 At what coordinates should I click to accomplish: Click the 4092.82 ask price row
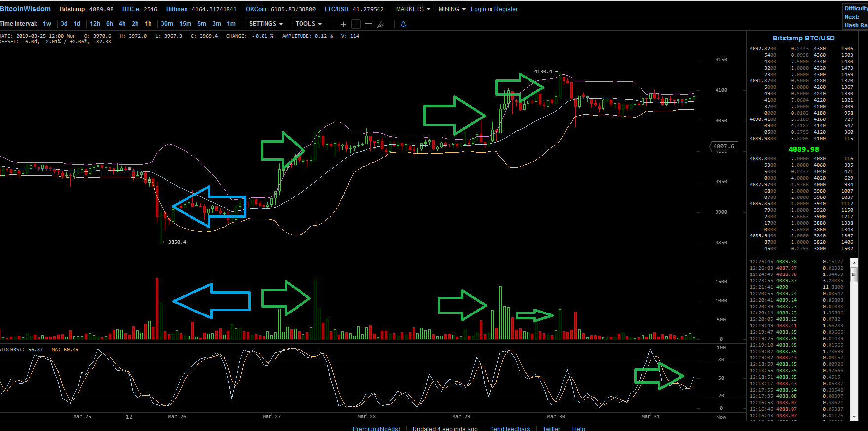click(x=801, y=49)
